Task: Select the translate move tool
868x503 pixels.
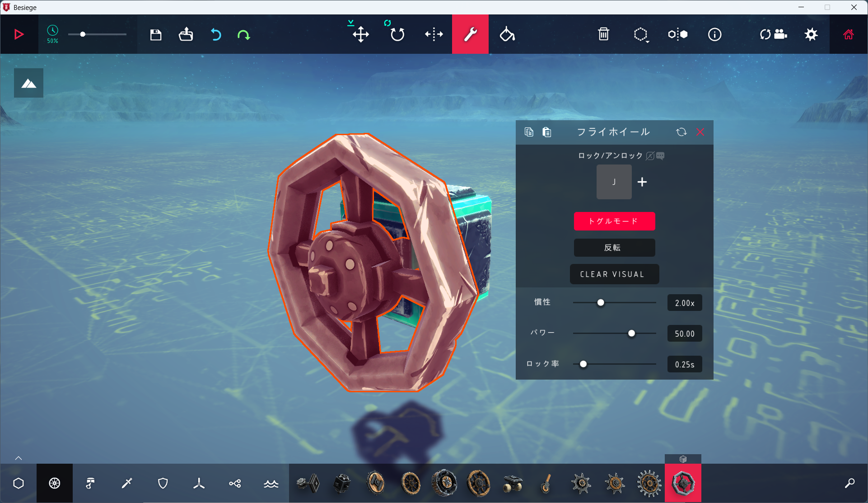Action: [360, 34]
